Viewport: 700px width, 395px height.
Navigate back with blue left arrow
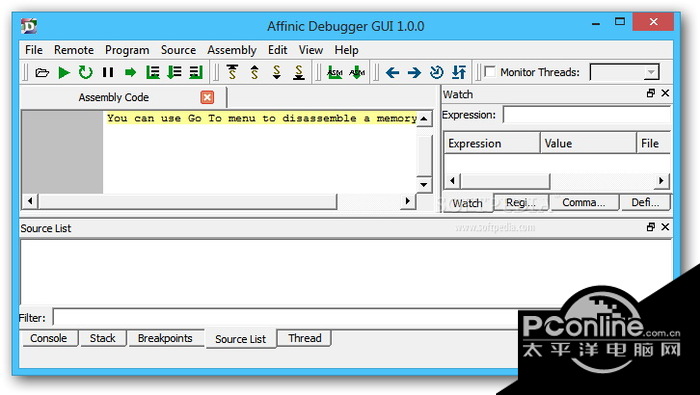[392, 72]
